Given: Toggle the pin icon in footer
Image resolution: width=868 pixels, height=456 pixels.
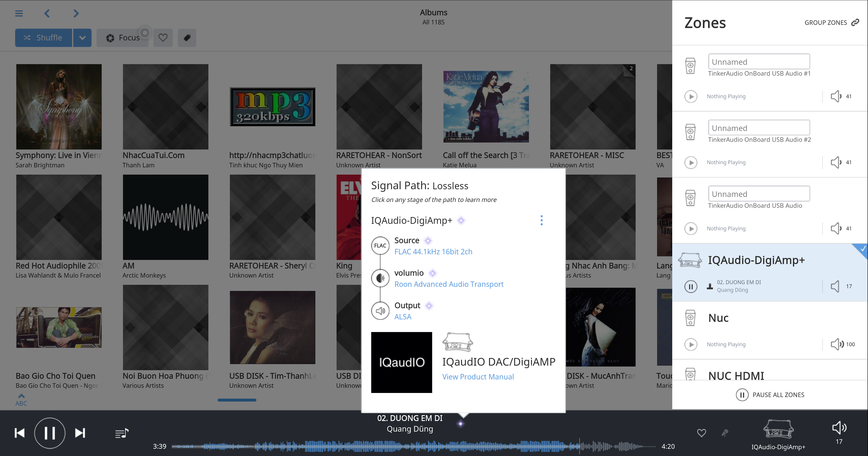Looking at the screenshot, I should tap(725, 433).
